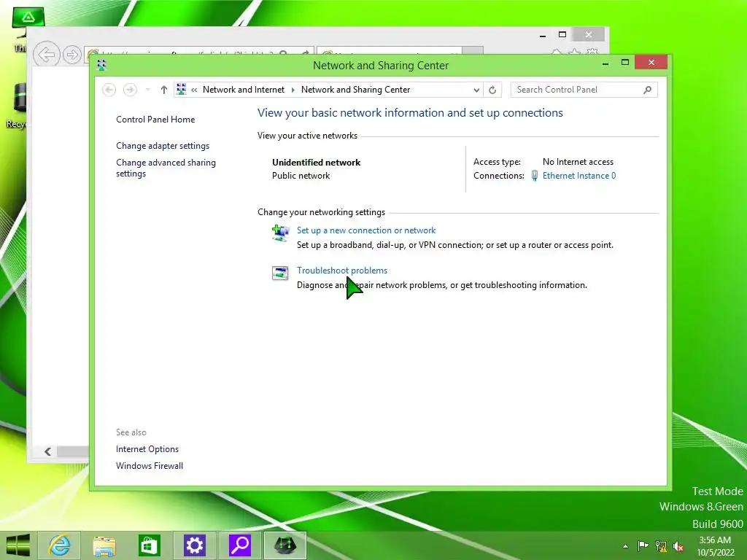Minimize the Network and Sharing Center window
Viewport: 747px width, 560px height.
605,63
